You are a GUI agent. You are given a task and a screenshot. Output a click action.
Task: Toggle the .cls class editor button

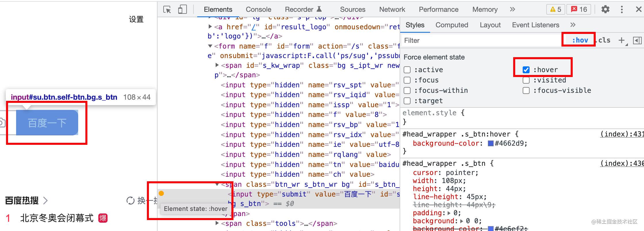604,40
